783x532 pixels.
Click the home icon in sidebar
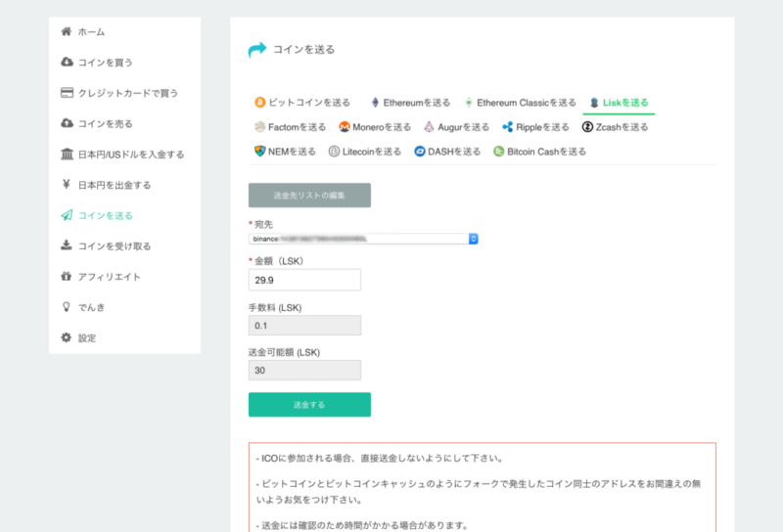pos(67,31)
